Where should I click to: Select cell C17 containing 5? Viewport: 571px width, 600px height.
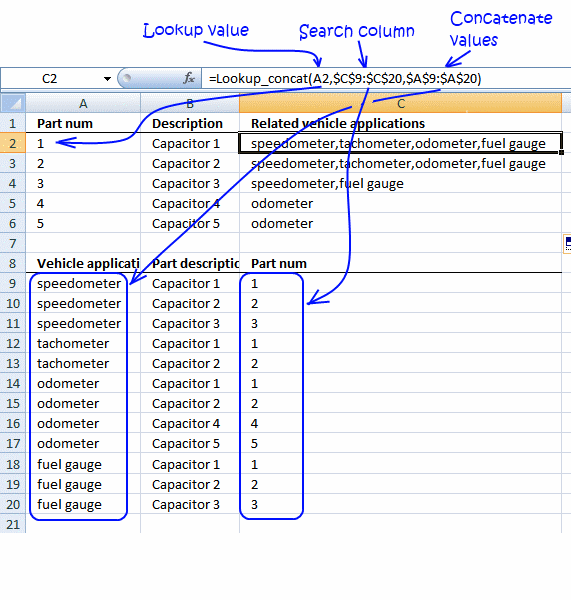401,443
